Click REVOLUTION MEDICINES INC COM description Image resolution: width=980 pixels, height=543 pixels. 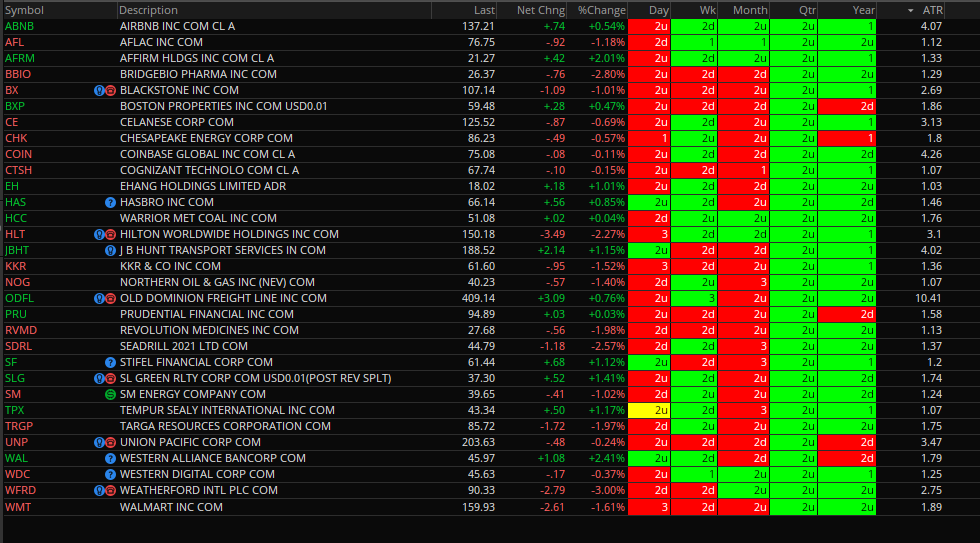[x=209, y=331]
